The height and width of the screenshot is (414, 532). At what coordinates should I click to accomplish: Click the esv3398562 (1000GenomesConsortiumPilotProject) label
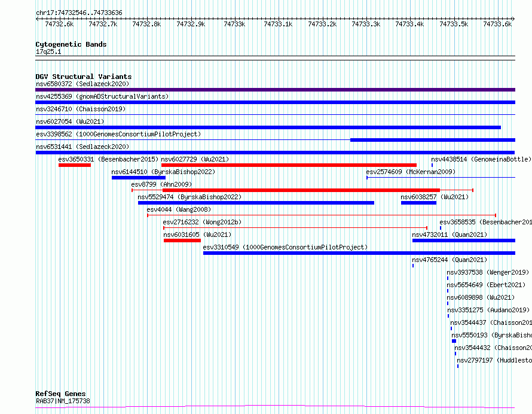[118, 134]
